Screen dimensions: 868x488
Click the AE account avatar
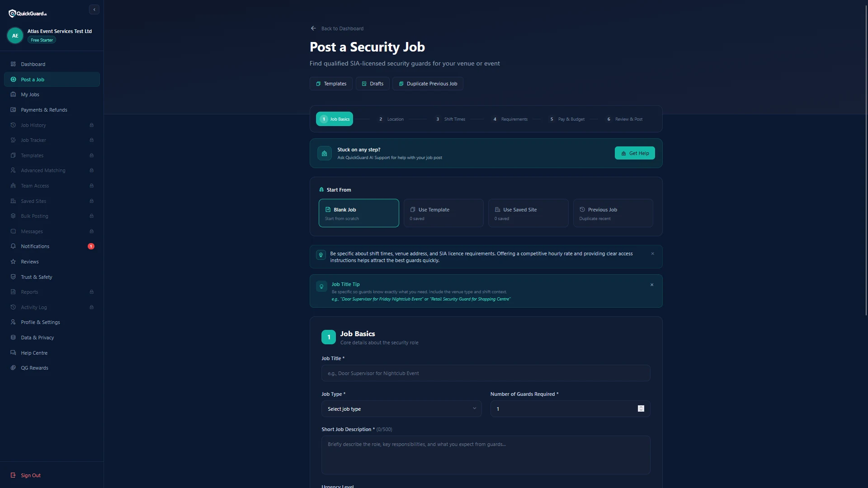point(15,35)
